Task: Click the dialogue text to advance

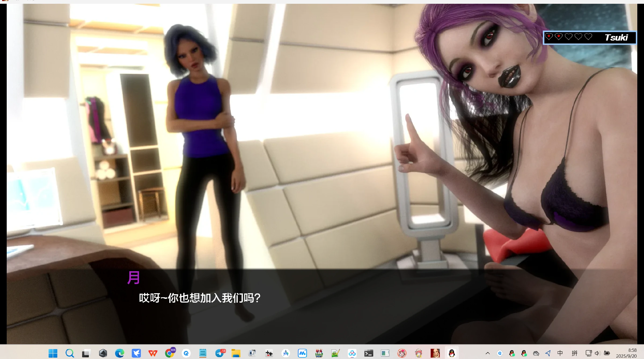Action: (200, 298)
